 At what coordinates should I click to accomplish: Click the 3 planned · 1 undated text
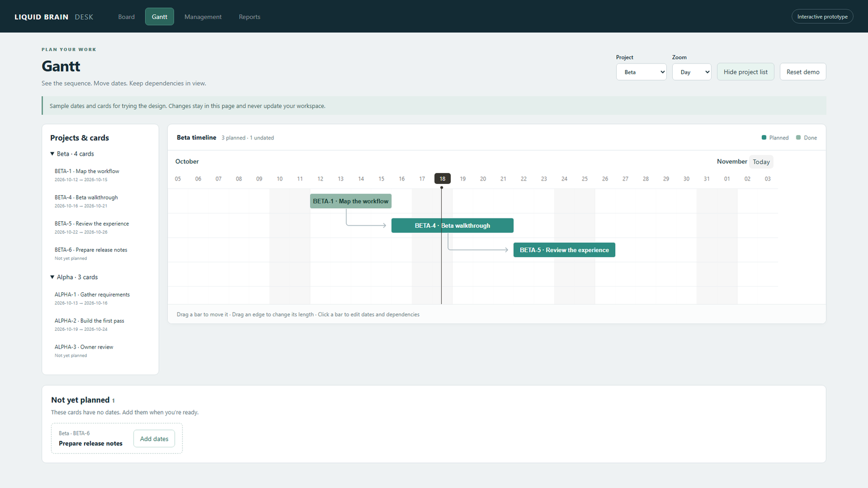pyautogui.click(x=247, y=138)
